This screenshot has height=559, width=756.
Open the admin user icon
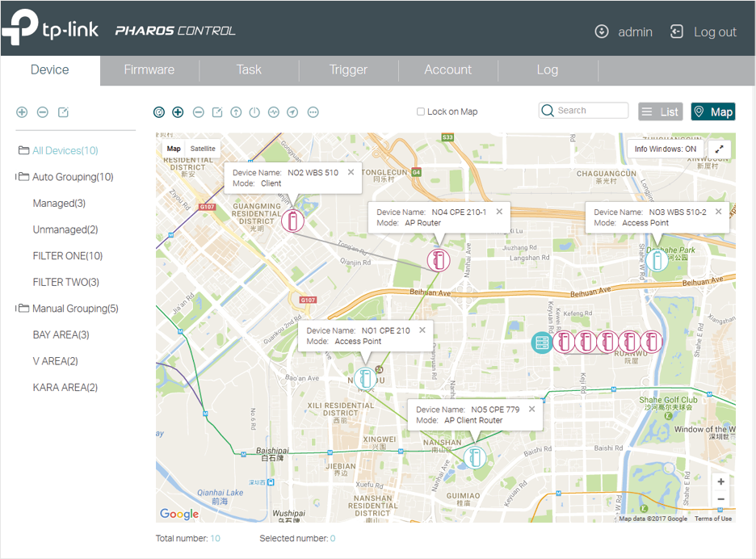[x=602, y=32]
